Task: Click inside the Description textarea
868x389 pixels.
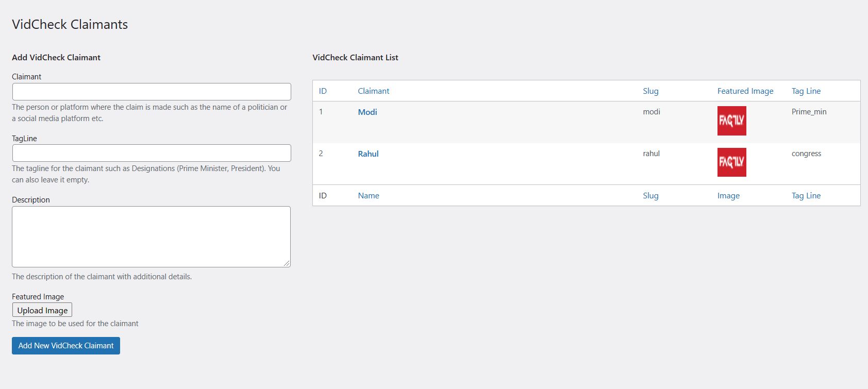Action: point(152,236)
